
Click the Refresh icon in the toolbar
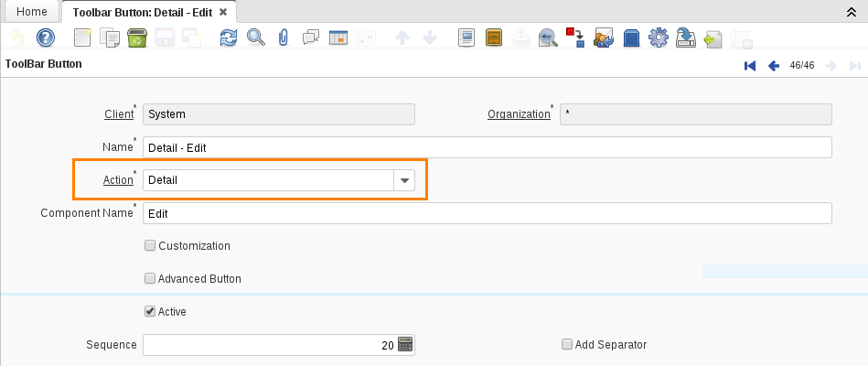pos(229,38)
